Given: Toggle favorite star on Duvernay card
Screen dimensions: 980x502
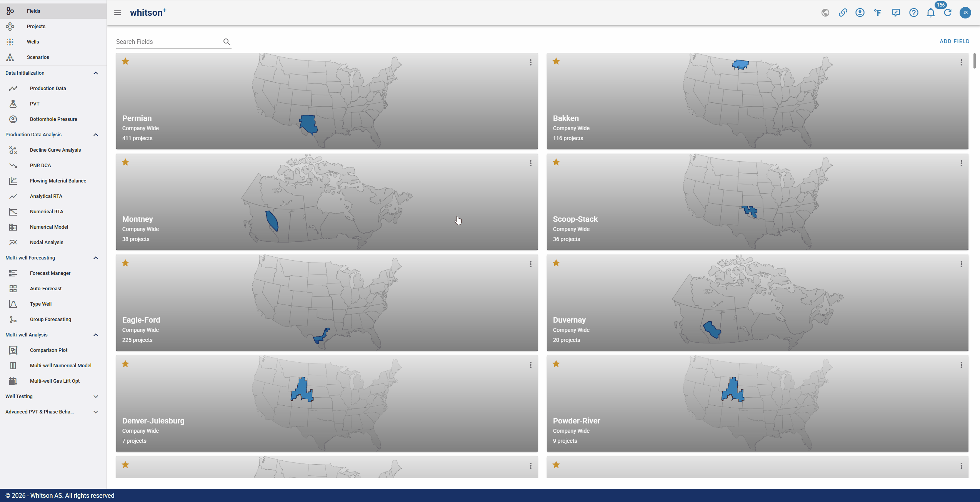Looking at the screenshot, I should (x=556, y=263).
